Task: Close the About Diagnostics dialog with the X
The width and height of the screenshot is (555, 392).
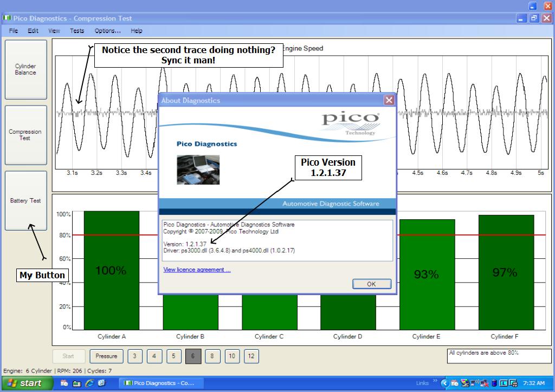Action: (389, 100)
